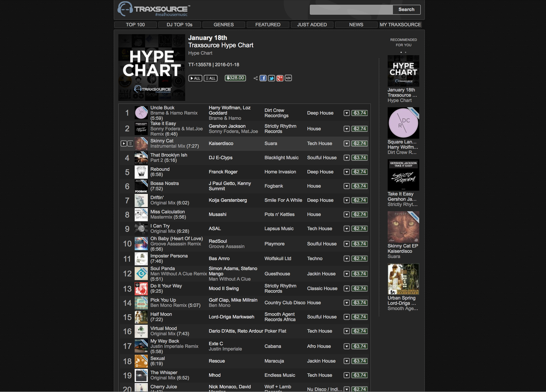Buy Uncle Buck for $3.74

359,113
